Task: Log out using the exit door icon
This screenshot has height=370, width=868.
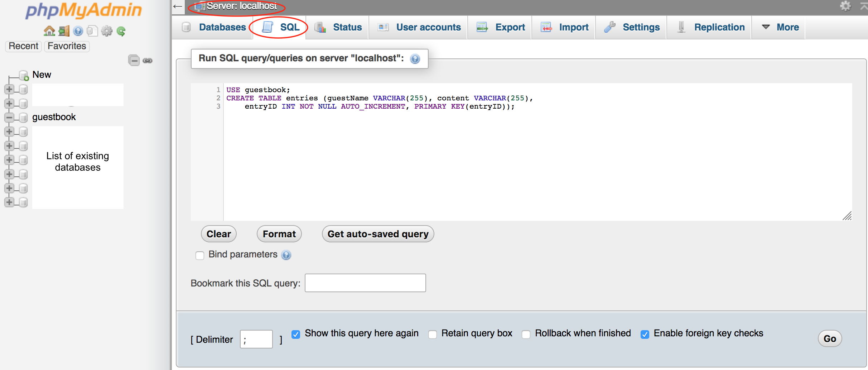Action: [63, 31]
